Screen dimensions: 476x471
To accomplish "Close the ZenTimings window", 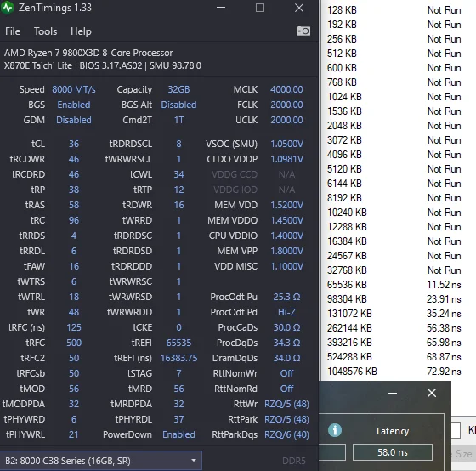I will (299, 8).
